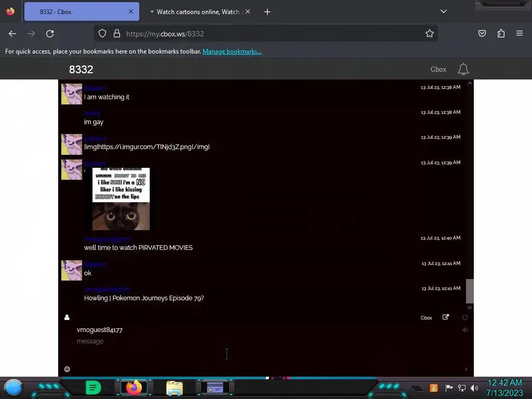Open the emoji smiley picker
This screenshot has width=532, height=399.
tap(67, 369)
